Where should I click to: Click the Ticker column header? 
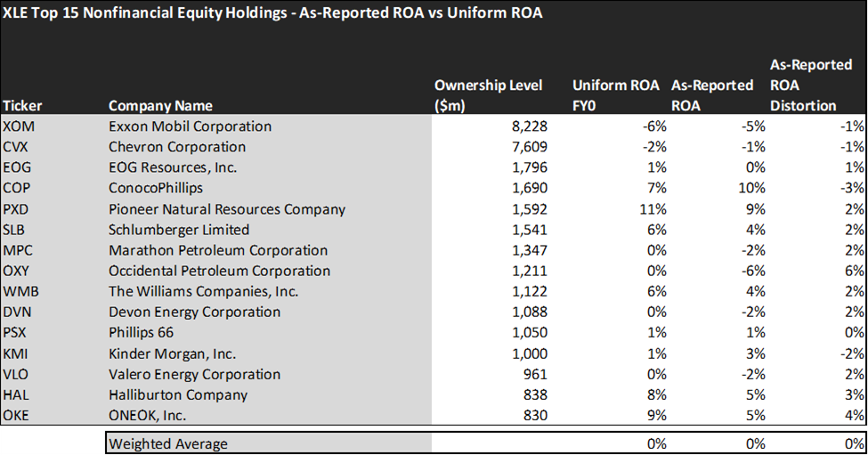click(22, 106)
